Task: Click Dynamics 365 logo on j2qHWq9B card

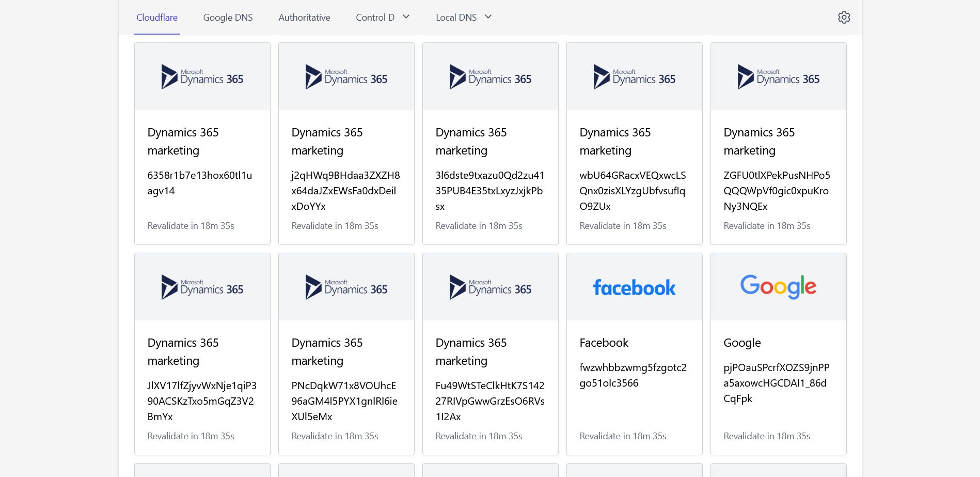Action: (x=346, y=76)
